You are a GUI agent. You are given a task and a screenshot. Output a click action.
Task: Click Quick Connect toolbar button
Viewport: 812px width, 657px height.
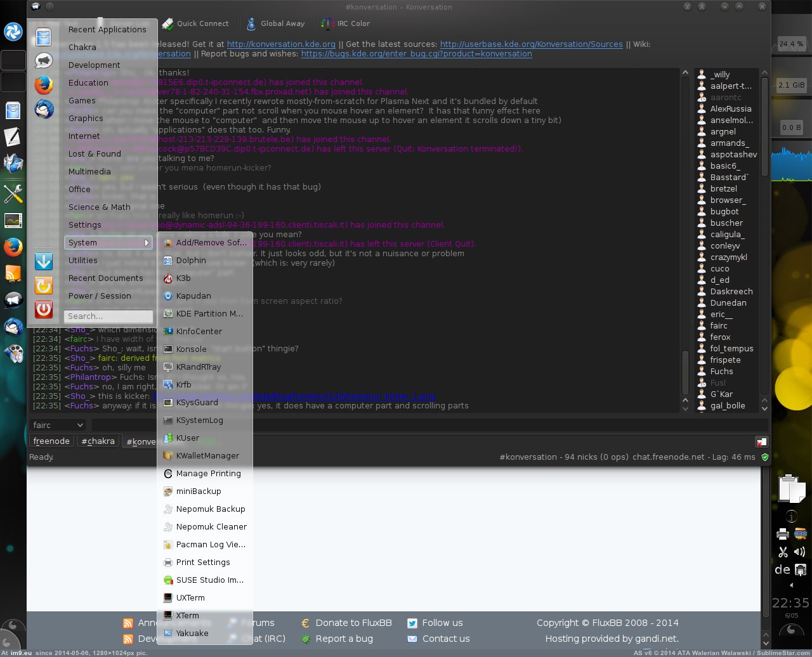click(195, 24)
